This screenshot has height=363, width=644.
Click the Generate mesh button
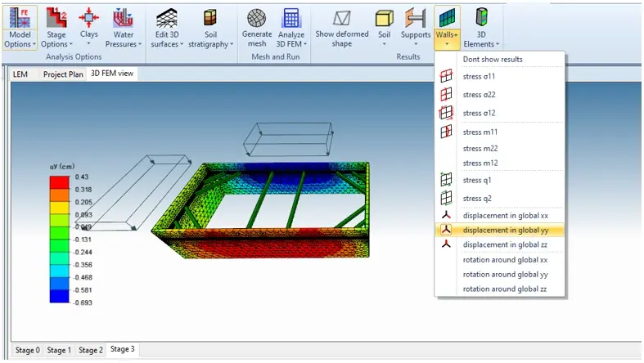257,28
